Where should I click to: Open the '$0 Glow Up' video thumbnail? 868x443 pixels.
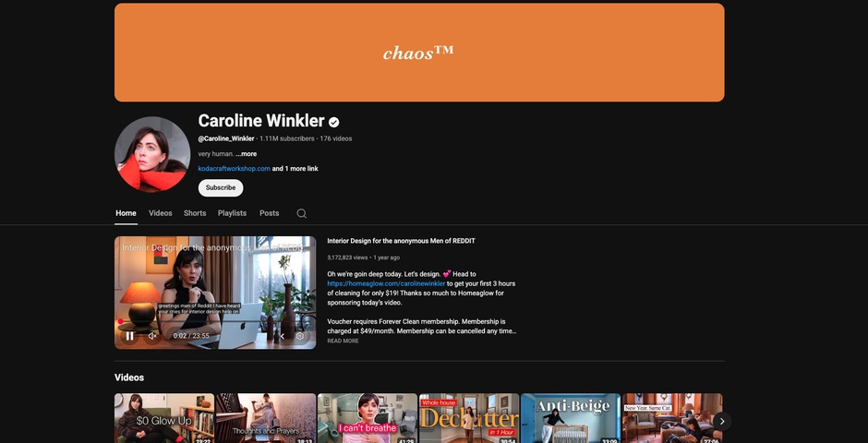(x=164, y=418)
